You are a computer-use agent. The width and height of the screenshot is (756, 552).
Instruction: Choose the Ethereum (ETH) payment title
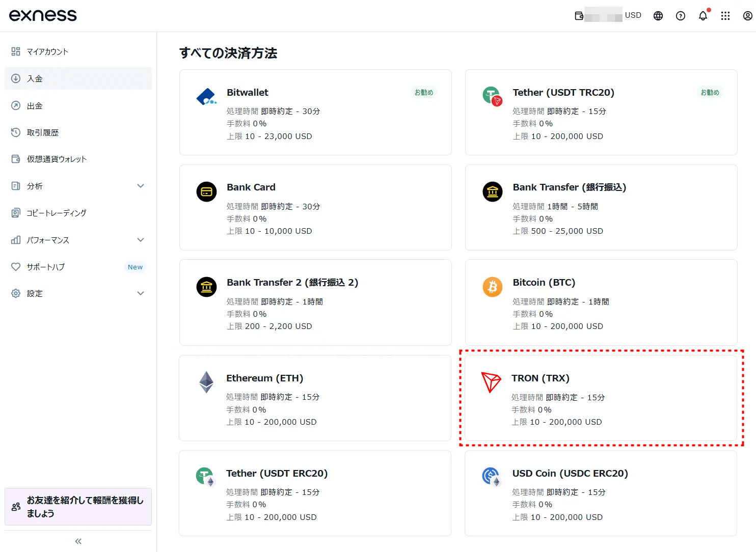(265, 378)
